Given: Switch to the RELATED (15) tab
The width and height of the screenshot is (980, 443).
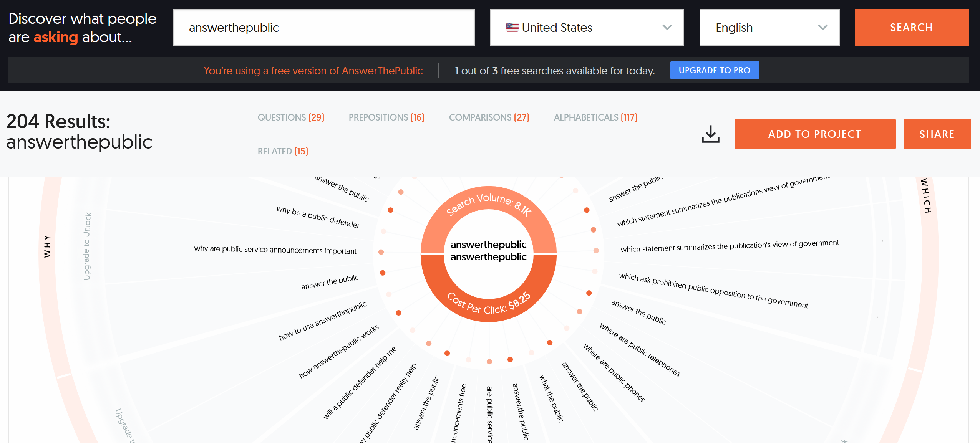Looking at the screenshot, I should 283,151.
